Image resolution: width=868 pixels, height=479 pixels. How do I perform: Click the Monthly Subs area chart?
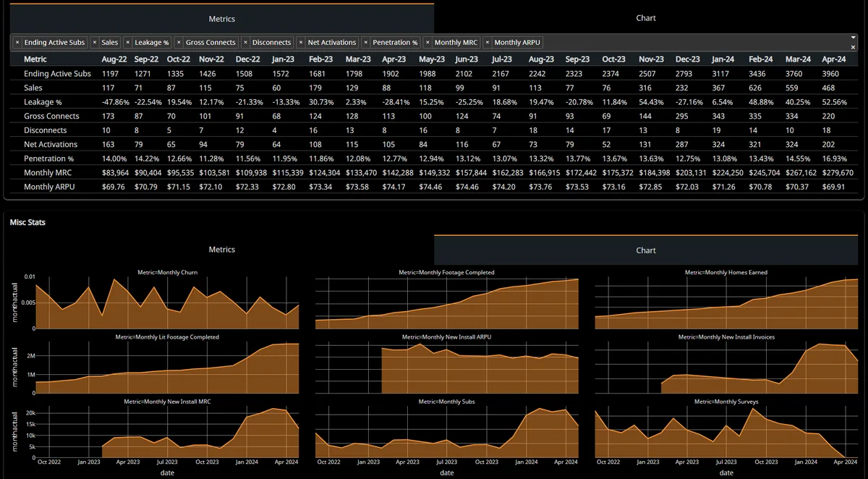(447, 432)
